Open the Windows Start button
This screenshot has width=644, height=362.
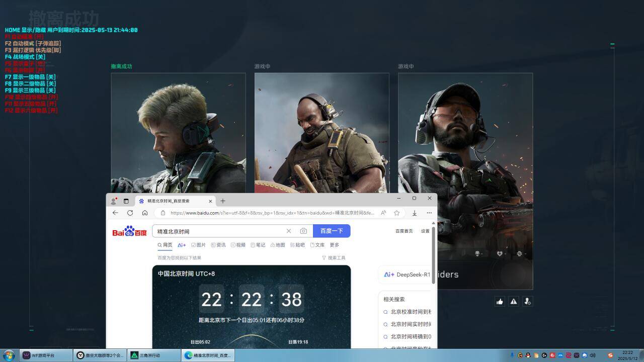(9, 355)
